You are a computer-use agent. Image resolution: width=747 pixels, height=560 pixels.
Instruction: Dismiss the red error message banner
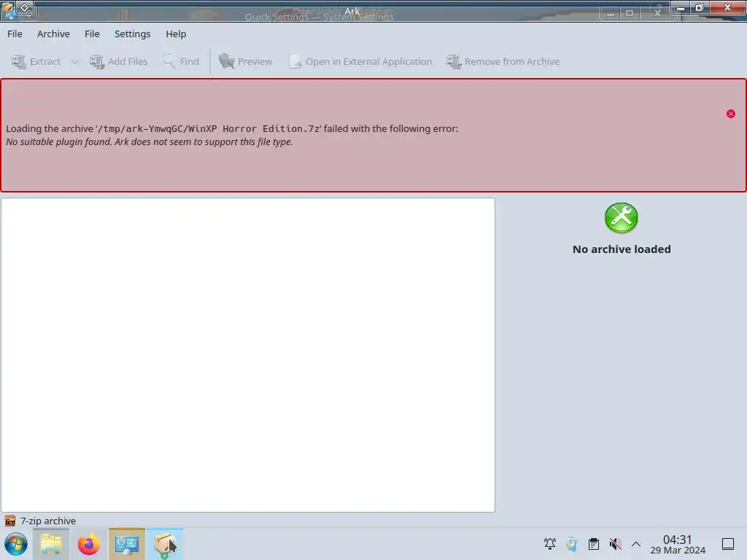coord(731,114)
